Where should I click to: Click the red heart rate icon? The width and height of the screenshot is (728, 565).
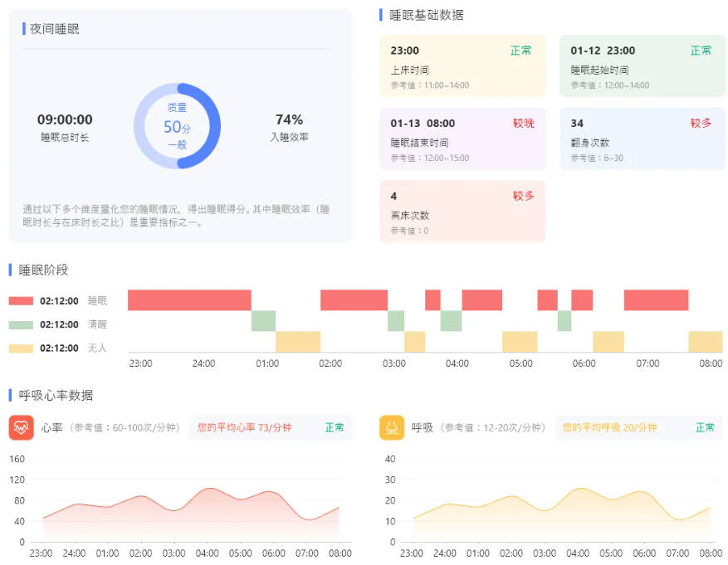coord(21,427)
